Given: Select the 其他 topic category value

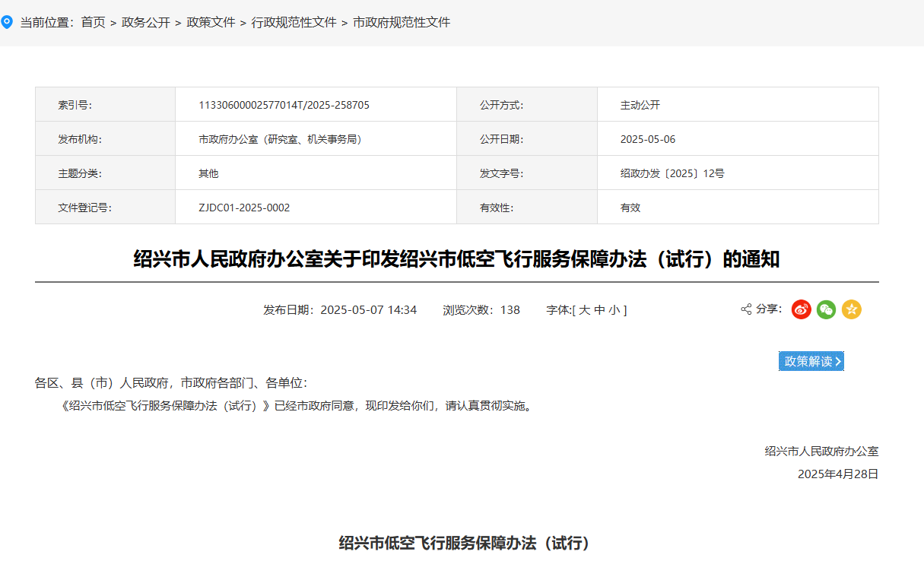Looking at the screenshot, I should click(208, 173).
